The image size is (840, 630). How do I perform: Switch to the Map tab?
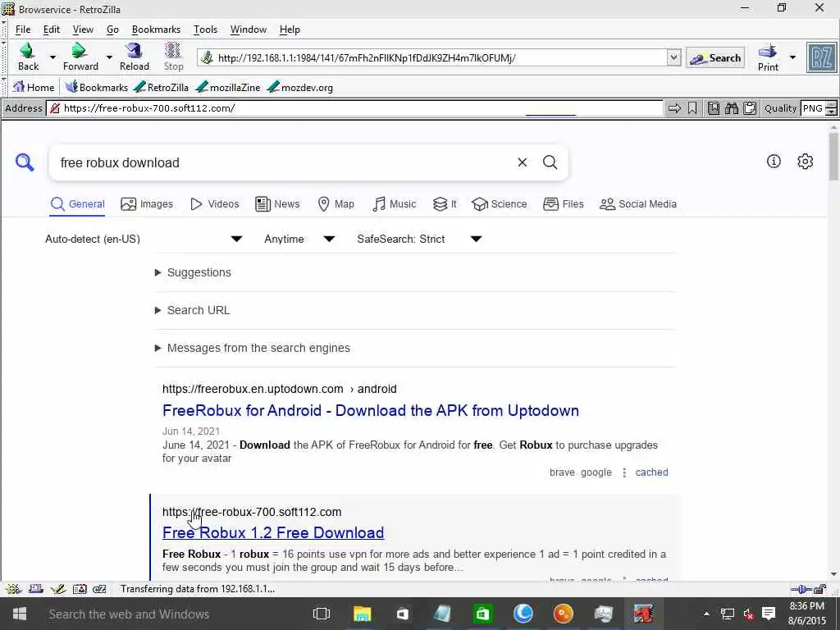point(336,204)
